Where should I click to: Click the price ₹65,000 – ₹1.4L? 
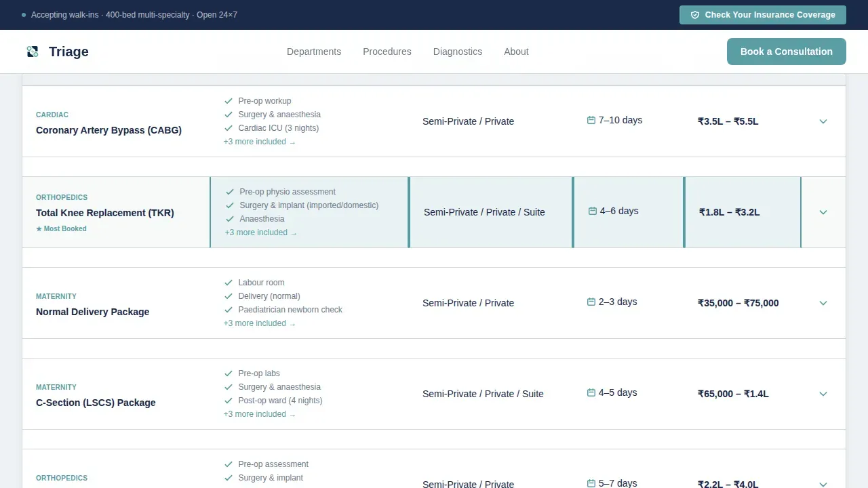coord(733,394)
